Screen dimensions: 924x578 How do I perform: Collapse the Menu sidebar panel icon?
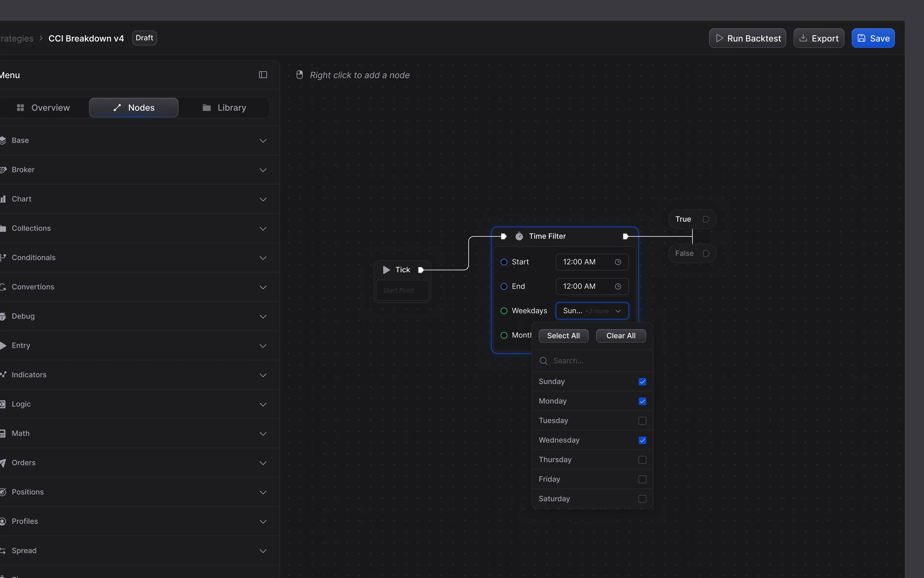(263, 74)
